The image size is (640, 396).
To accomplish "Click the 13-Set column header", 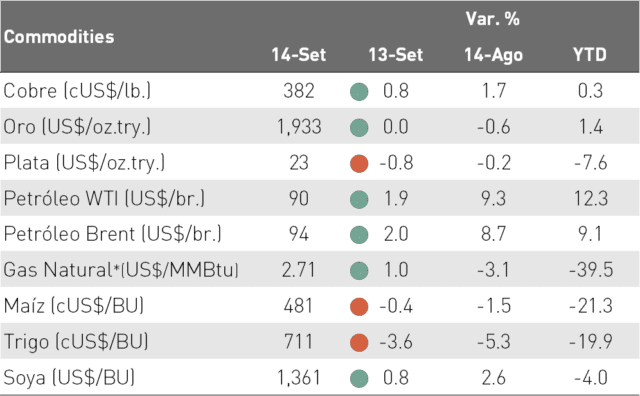I will [x=396, y=55].
